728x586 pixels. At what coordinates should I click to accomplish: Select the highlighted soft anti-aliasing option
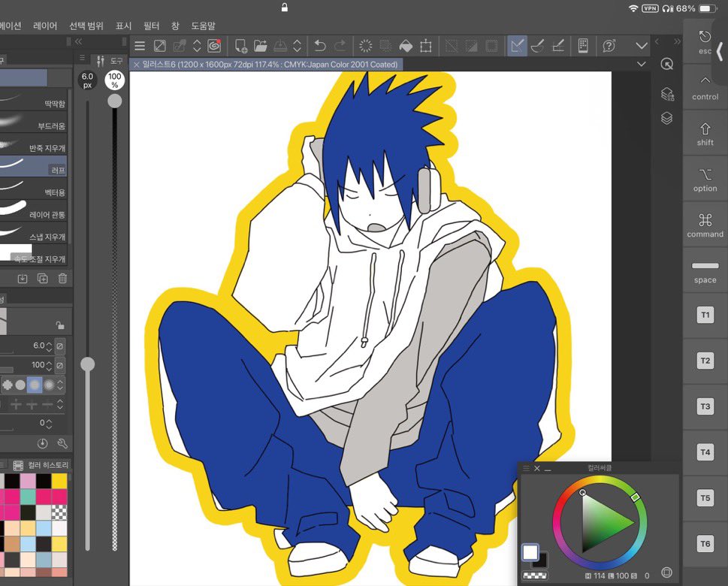tap(35, 385)
